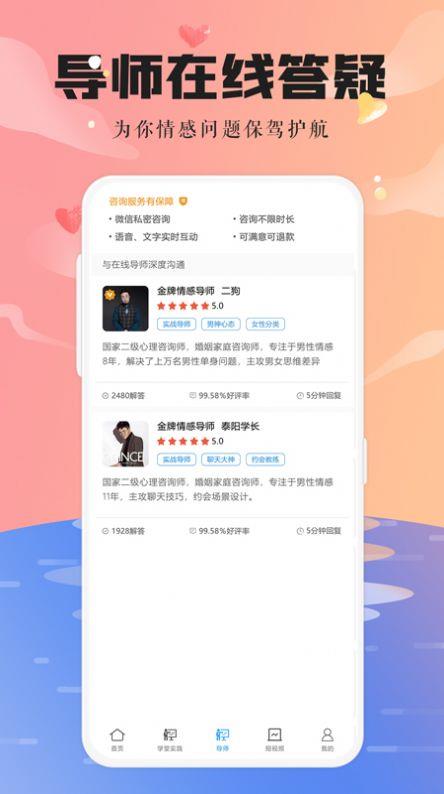Select the 女性分类 tag
Viewport: 444px width, 794px height.
coord(265,324)
